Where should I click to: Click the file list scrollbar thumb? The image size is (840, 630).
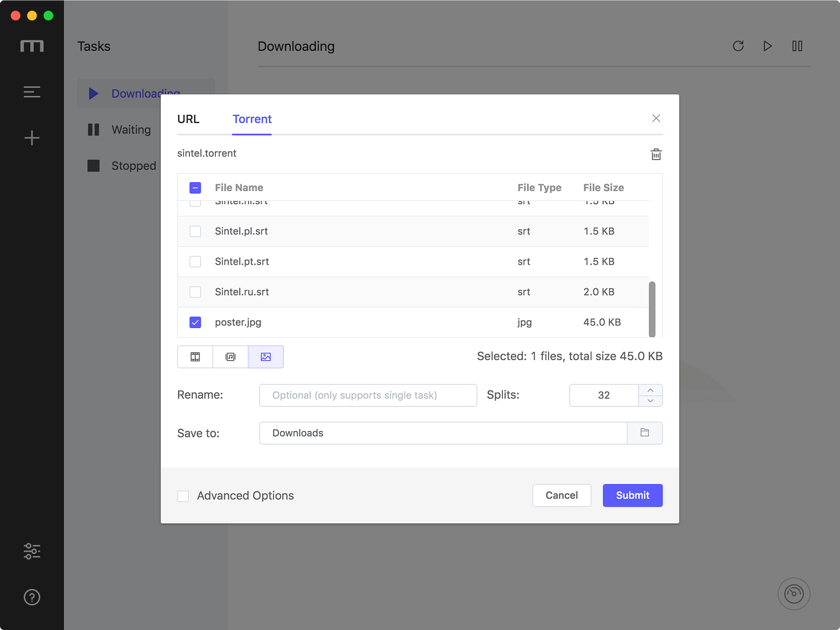coord(652,309)
